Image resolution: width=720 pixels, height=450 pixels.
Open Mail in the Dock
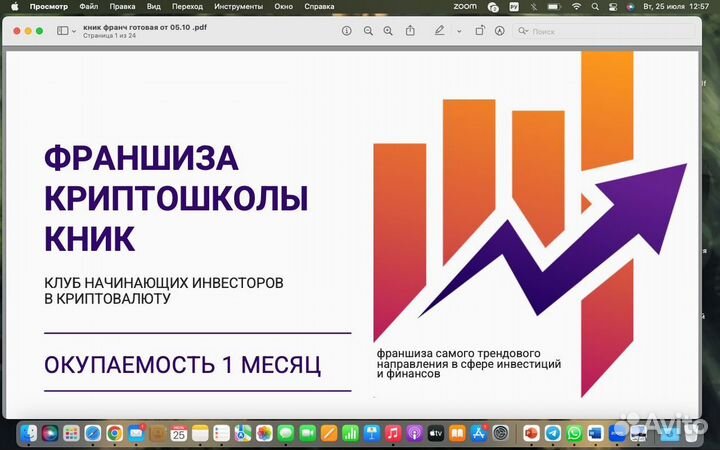coord(136,433)
